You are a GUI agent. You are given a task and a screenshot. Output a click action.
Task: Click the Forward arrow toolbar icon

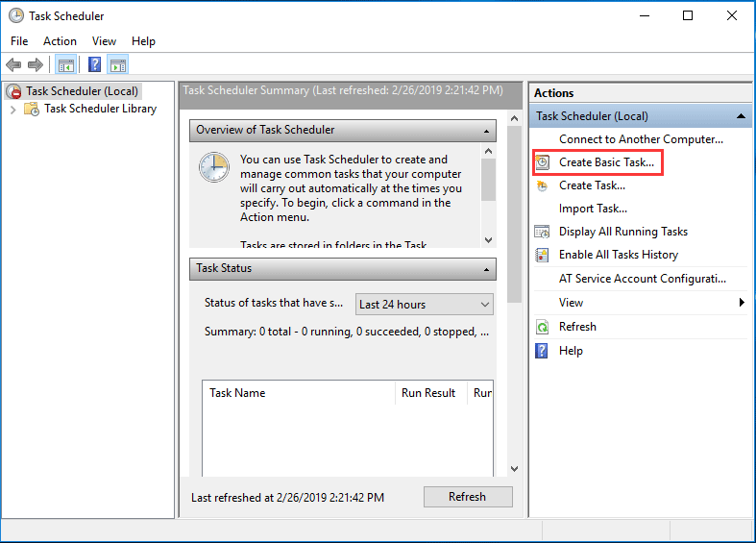(x=36, y=64)
